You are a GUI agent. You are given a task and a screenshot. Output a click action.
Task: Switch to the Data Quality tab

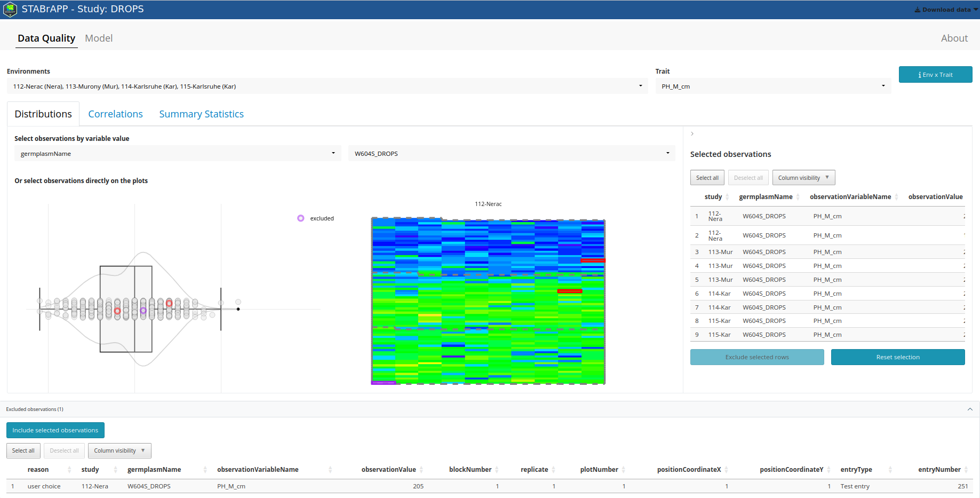click(46, 38)
